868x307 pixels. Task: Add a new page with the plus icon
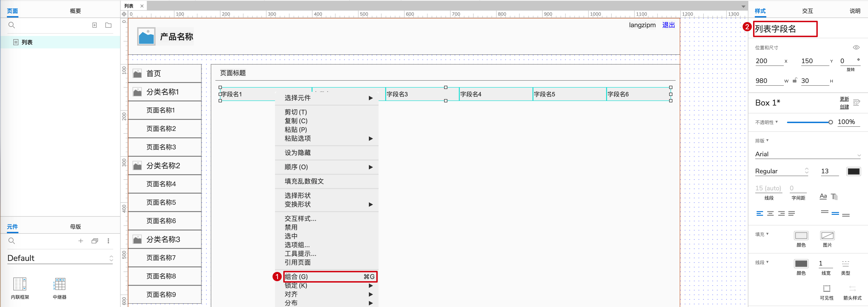(x=95, y=25)
